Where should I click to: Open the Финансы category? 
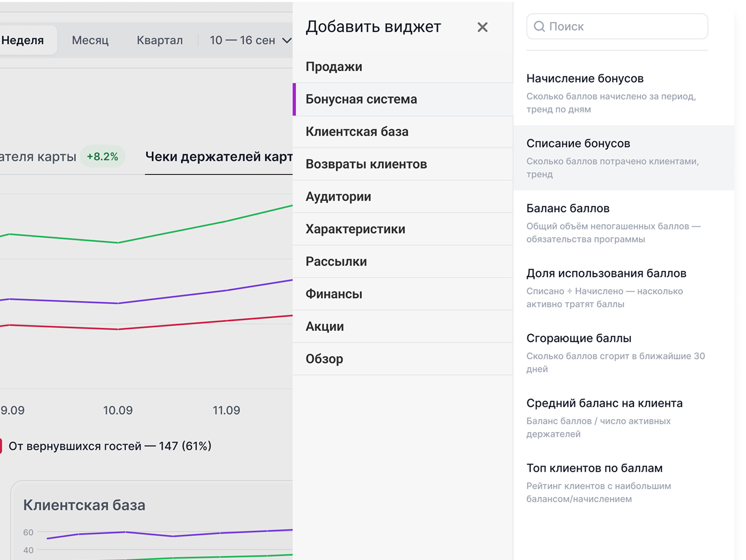click(x=403, y=294)
